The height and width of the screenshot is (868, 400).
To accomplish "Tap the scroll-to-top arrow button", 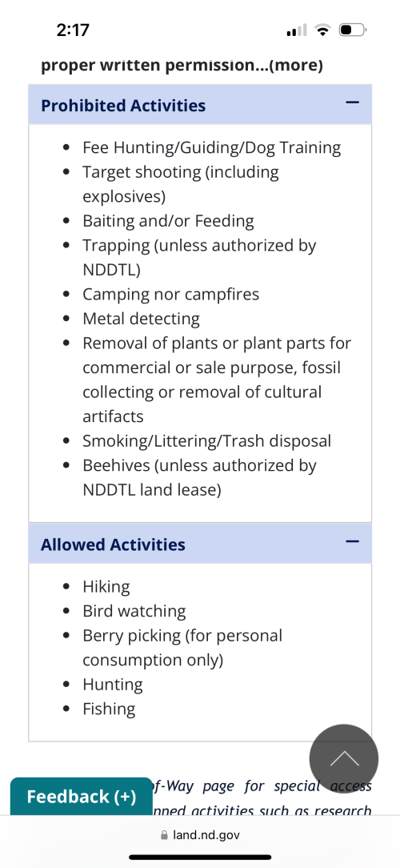I will (343, 759).
